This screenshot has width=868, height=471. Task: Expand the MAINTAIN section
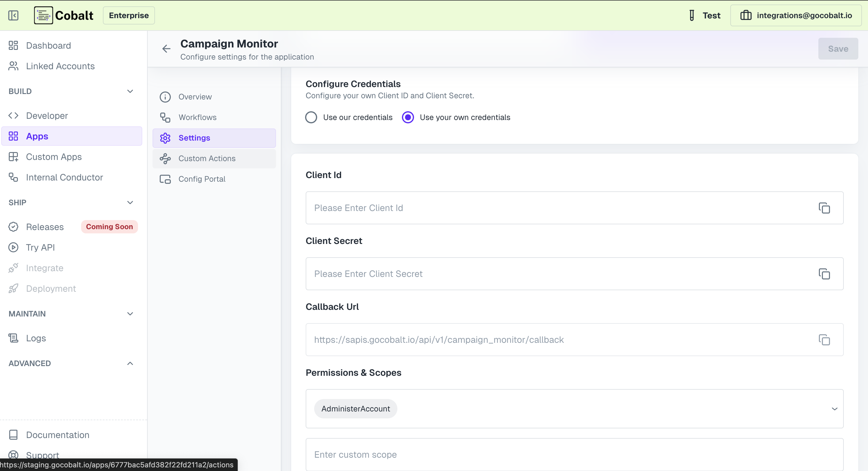click(130, 313)
